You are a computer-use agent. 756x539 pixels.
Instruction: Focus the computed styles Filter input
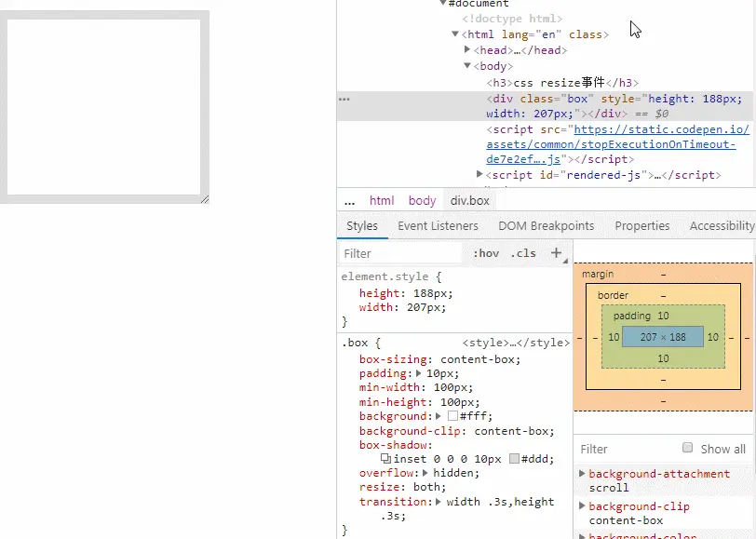[x=627, y=449]
